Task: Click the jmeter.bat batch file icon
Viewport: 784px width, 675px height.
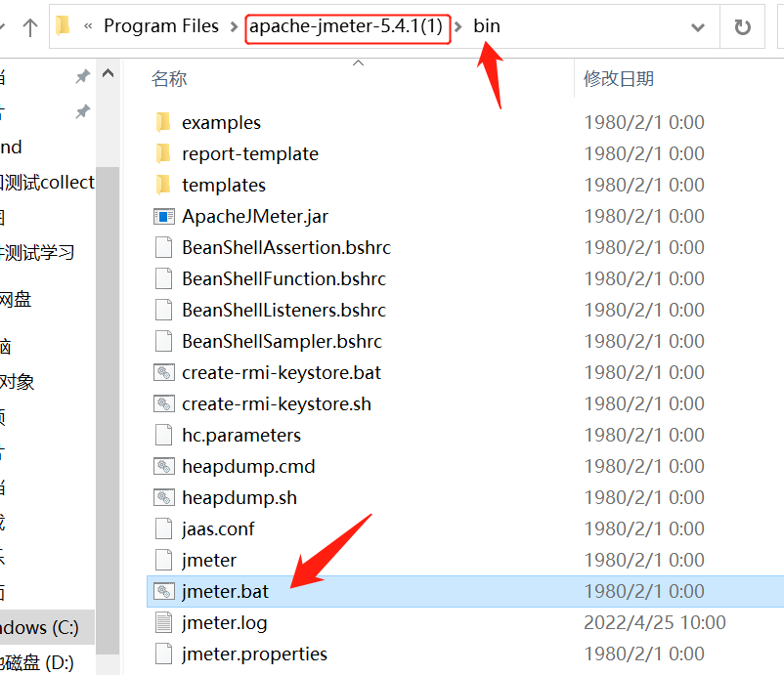Action: pyautogui.click(x=164, y=592)
